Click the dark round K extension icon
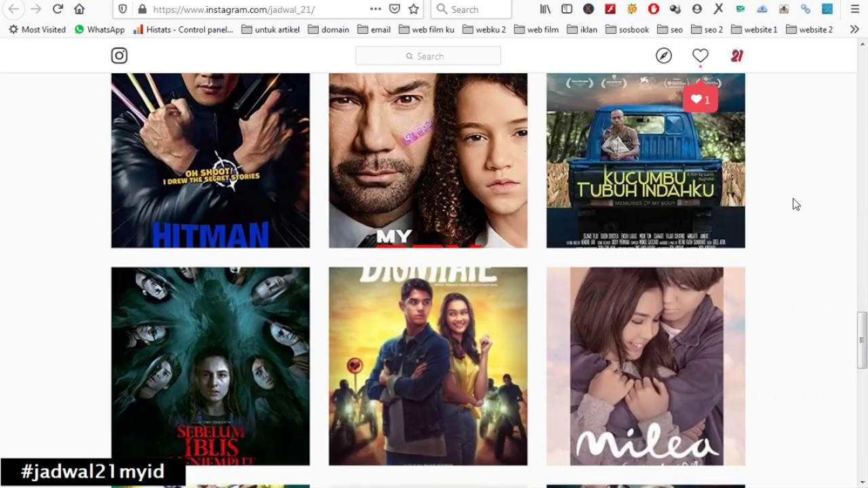The image size is (868, 488). pos(589,9)
